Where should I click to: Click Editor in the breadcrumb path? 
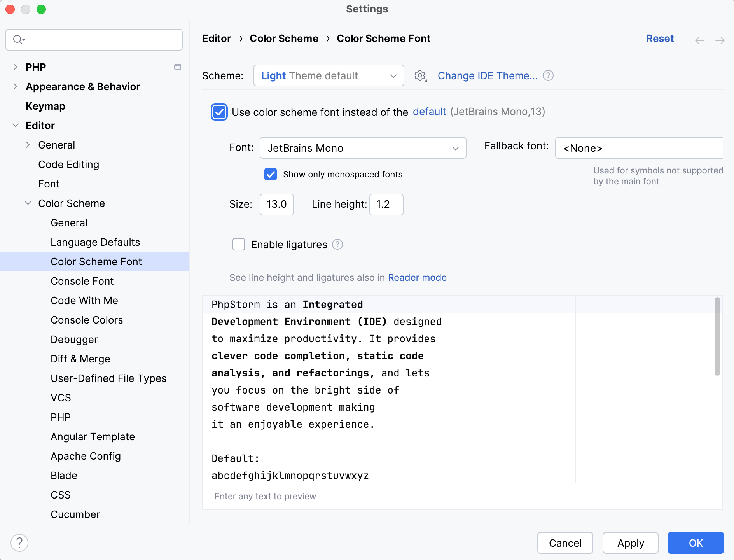[x=217, y=38]
